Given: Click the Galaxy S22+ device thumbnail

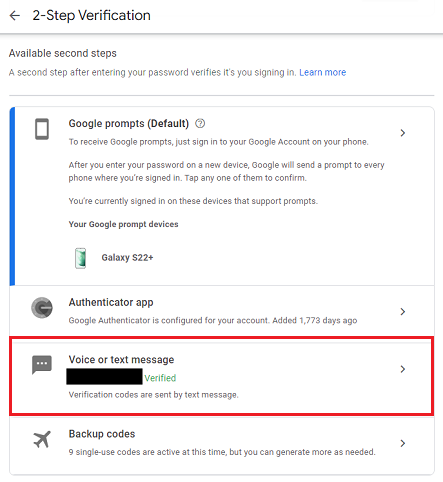Looking at the screenshot, I should 80,258.
